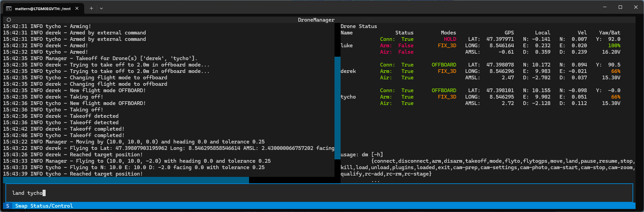Close the mattern@LTGM0EGVTH terminal tab

click(77, 8)
